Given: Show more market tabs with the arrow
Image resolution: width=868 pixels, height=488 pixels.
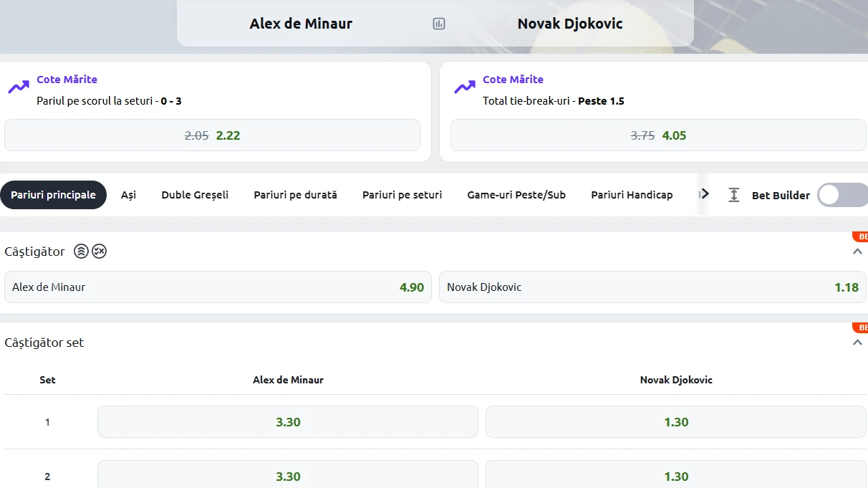Looking at the screenshot, I should click(x=705, y=194).
